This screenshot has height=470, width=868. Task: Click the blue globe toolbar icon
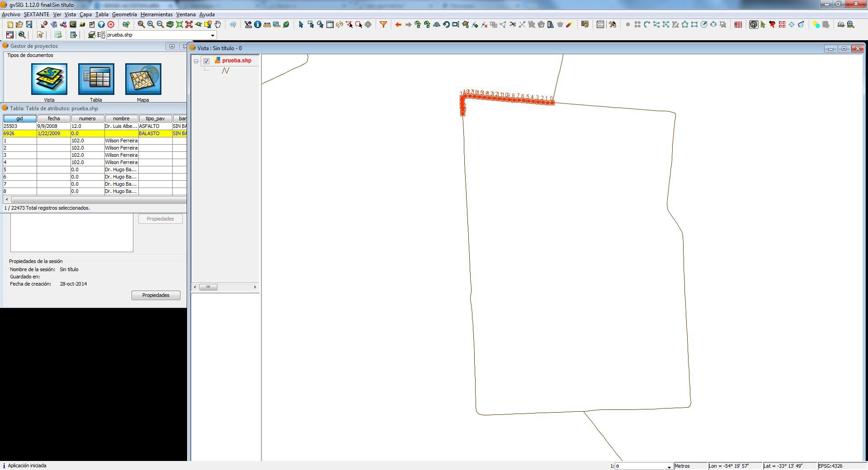coord(101,25)
